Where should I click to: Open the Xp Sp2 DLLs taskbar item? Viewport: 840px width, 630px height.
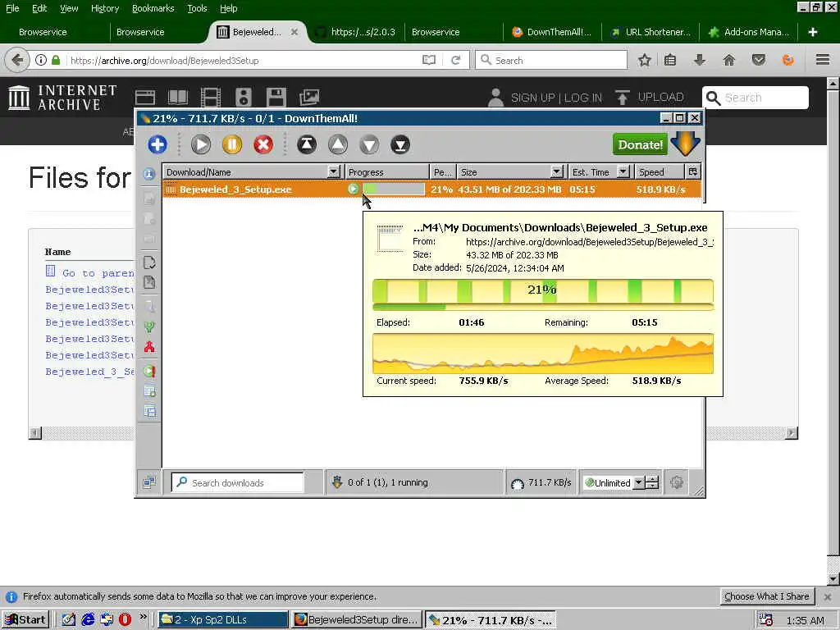pos(223,620)
